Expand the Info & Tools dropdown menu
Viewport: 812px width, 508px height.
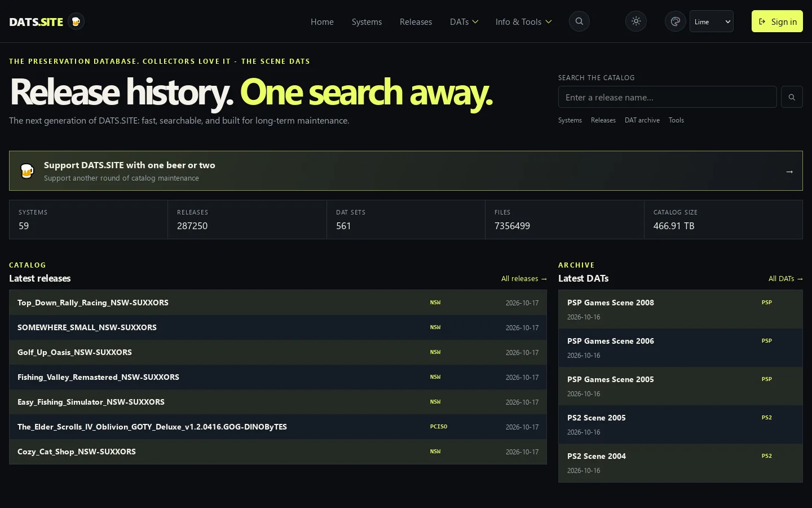coord(523,21)
